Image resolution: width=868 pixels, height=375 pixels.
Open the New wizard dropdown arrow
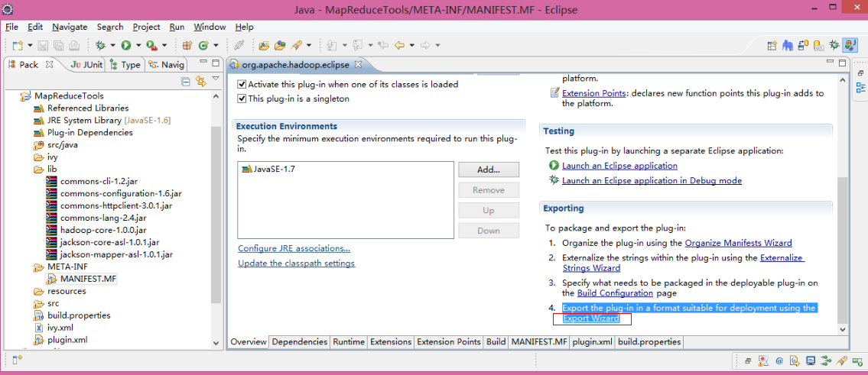(x=29, y=45)
